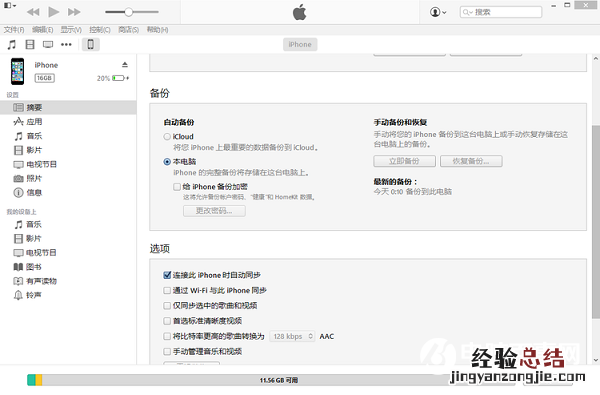Screen dimensions: 600x395
Task: Click the 恢复备份... button
Action: coord(471,161)
